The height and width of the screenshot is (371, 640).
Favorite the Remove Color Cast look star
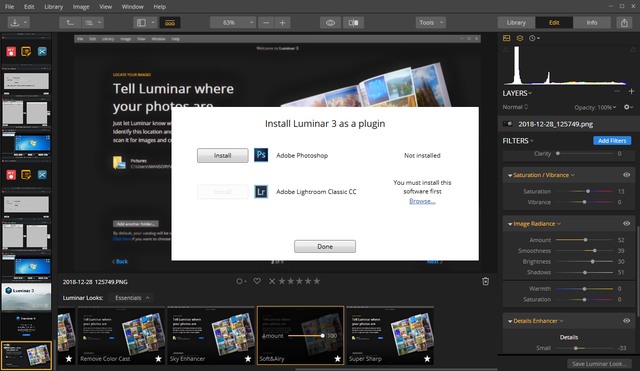(158, 359)
